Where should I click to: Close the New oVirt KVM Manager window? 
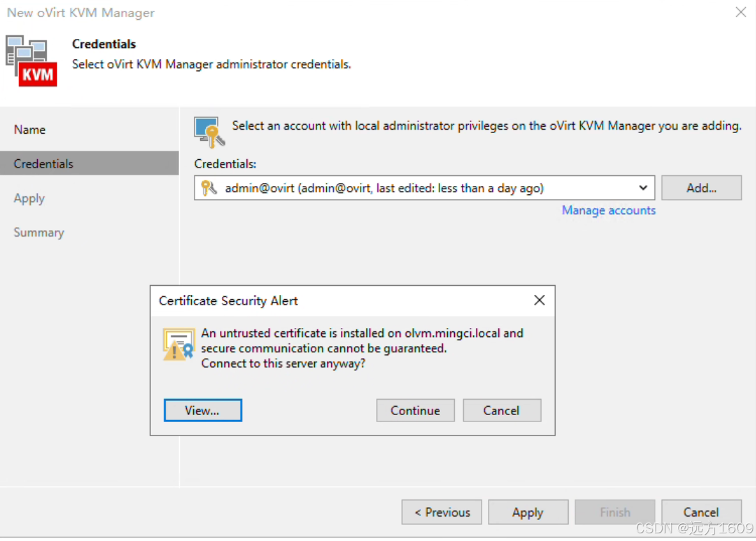[741, 12]
